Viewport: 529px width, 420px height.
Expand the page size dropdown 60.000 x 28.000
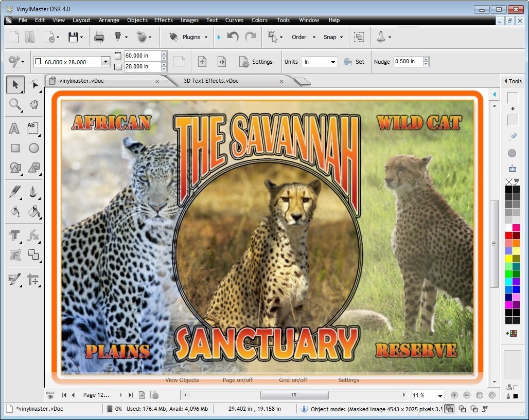(x=105, y=61)
